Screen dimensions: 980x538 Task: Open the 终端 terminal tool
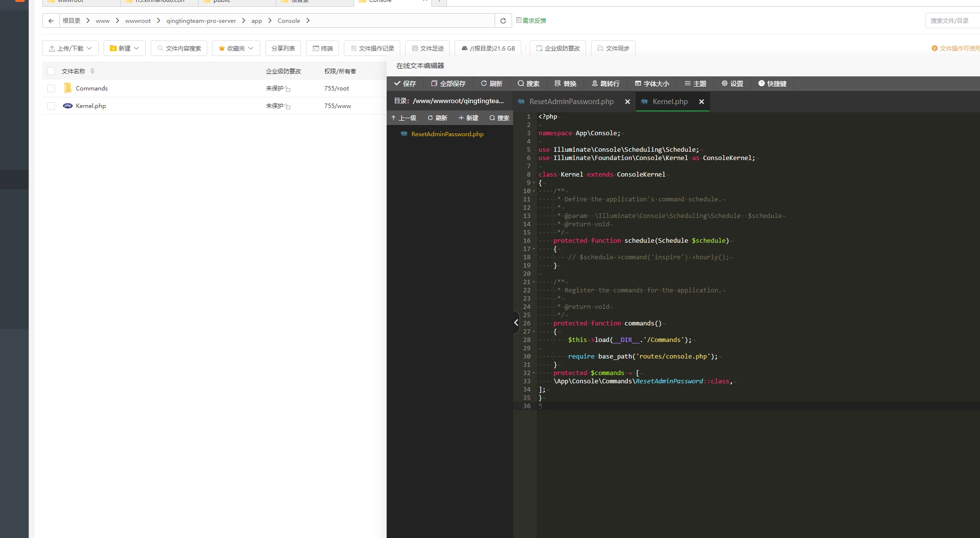point(322,48)
